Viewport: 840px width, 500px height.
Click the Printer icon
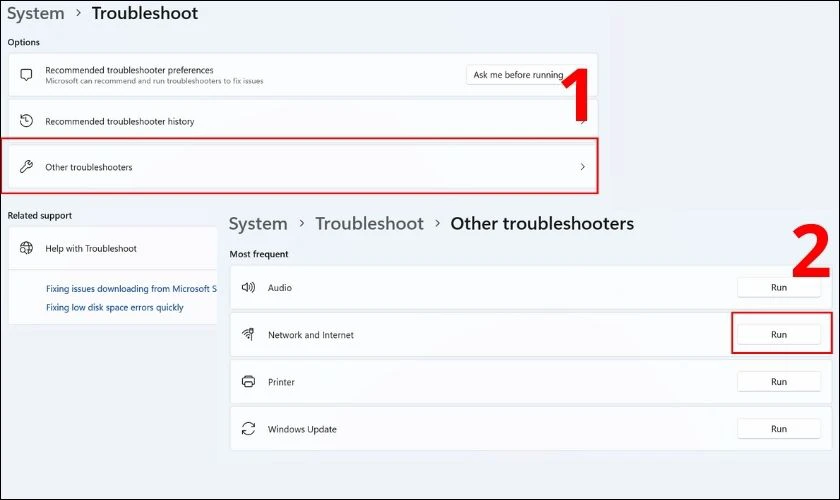pos(248,382)
